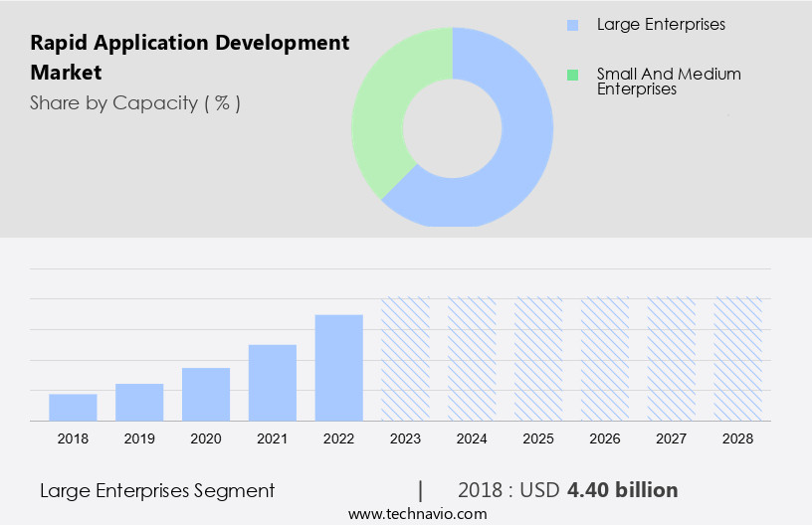Click the hatched 2024 forecast bar

472,359
